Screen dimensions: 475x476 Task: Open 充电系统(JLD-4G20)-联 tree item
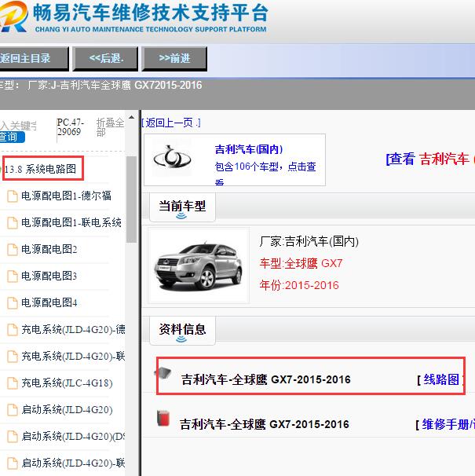coord(73,356)
